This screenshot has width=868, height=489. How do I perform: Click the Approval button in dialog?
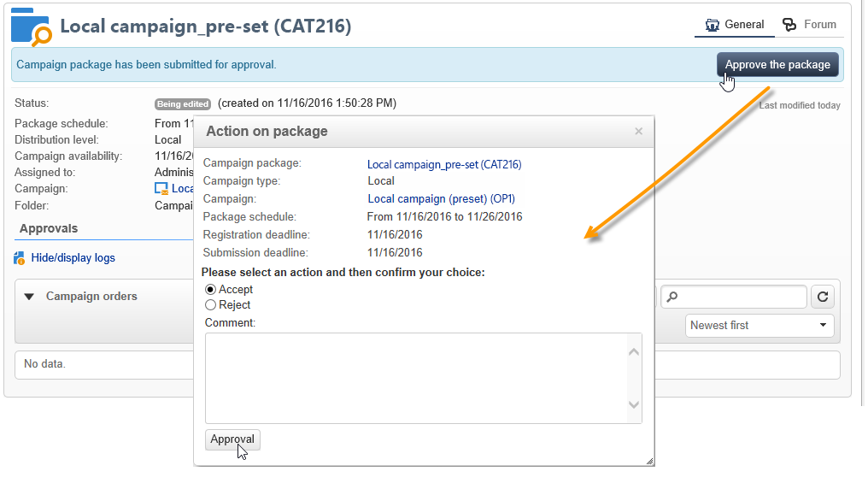(x=232, y=439)
